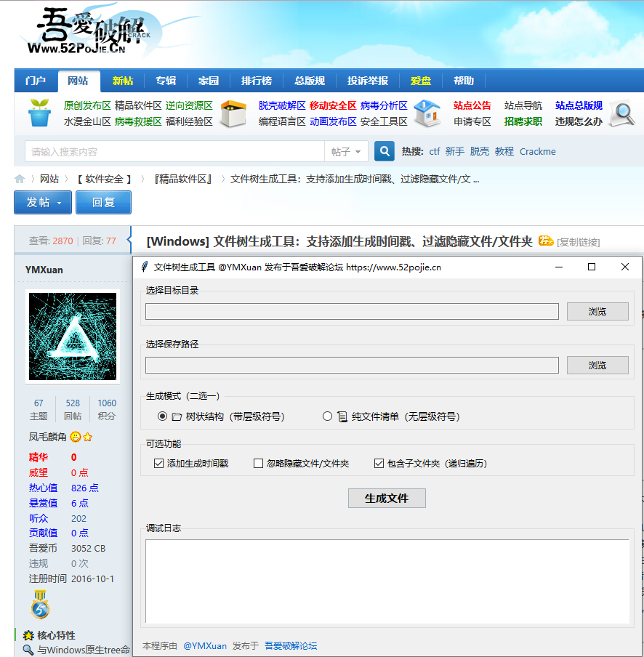Open the 排行榜 nav tab
Image resolution: width=644 pixels, height=657 pixels.
[x=257, y=81]
